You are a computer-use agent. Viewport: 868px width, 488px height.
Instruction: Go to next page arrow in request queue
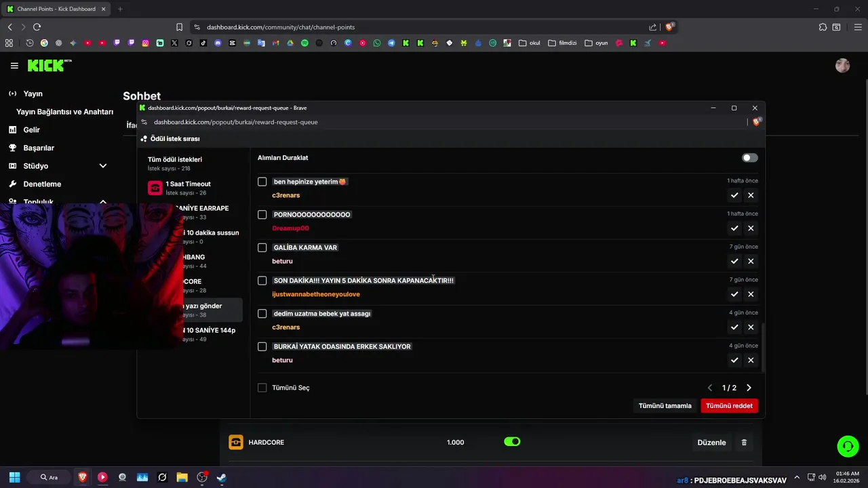point(749,388)
